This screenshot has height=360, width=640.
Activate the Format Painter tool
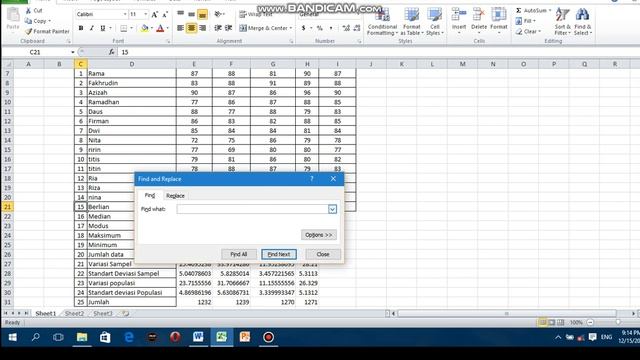47,31
